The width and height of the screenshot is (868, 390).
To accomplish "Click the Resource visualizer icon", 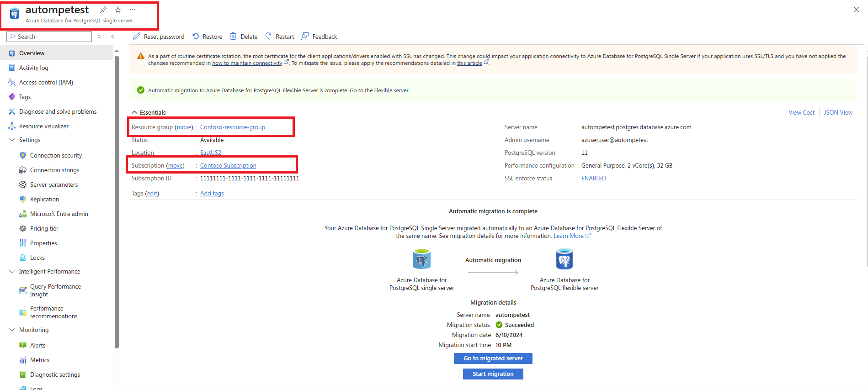I will click(x=12, y=126).
